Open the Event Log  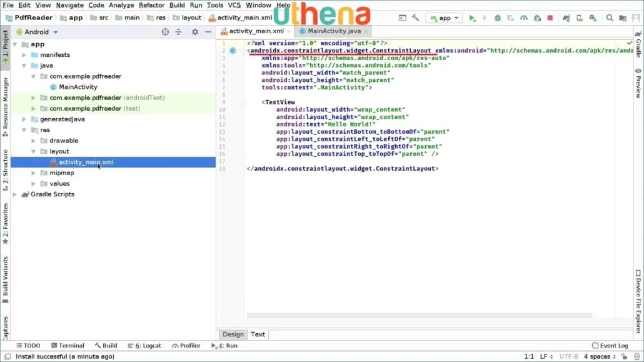tap(610, 346)
